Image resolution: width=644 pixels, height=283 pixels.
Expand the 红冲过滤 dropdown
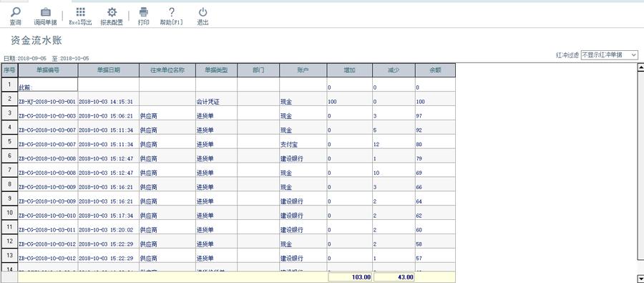[x=610, y=54]
